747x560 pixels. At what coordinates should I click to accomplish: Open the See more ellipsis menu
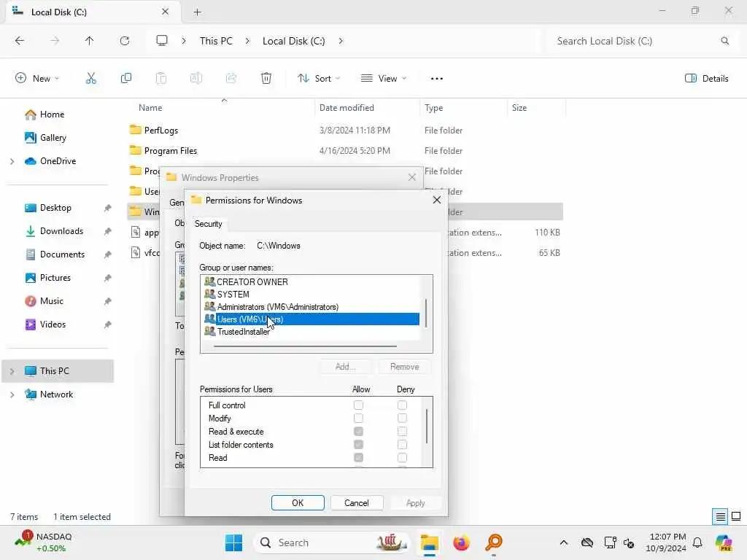click(436, 79)
